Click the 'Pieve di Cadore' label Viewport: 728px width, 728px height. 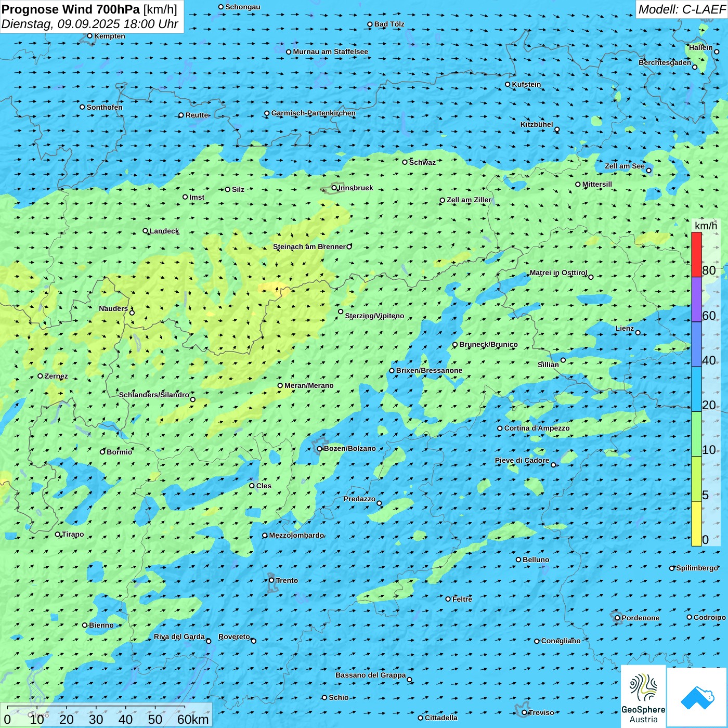point(522,460)
